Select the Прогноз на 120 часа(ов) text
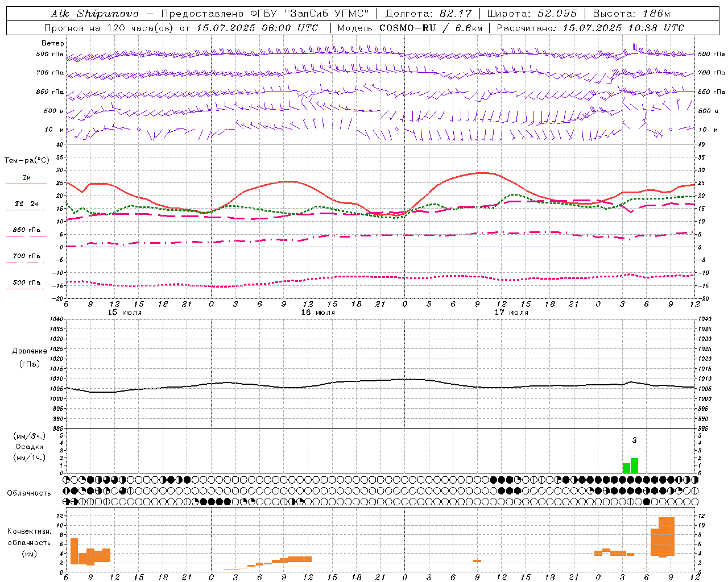Image resolution: width=728 pixels, height=582 pixels. 109,28
